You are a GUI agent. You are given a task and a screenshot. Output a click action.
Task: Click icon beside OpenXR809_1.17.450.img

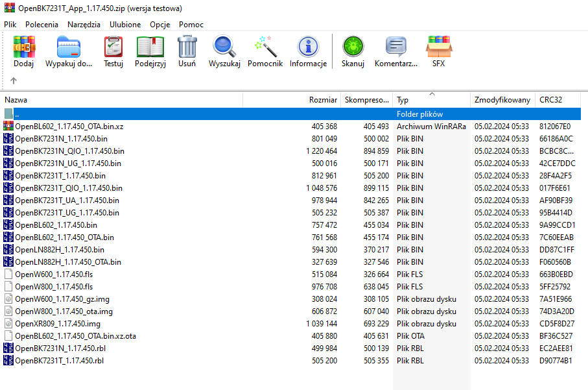pos(8,324)
